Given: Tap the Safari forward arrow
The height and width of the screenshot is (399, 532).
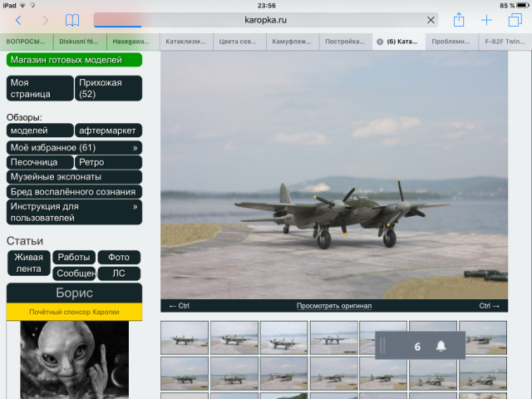Looking at the screenshot, I should coord(45,20).
